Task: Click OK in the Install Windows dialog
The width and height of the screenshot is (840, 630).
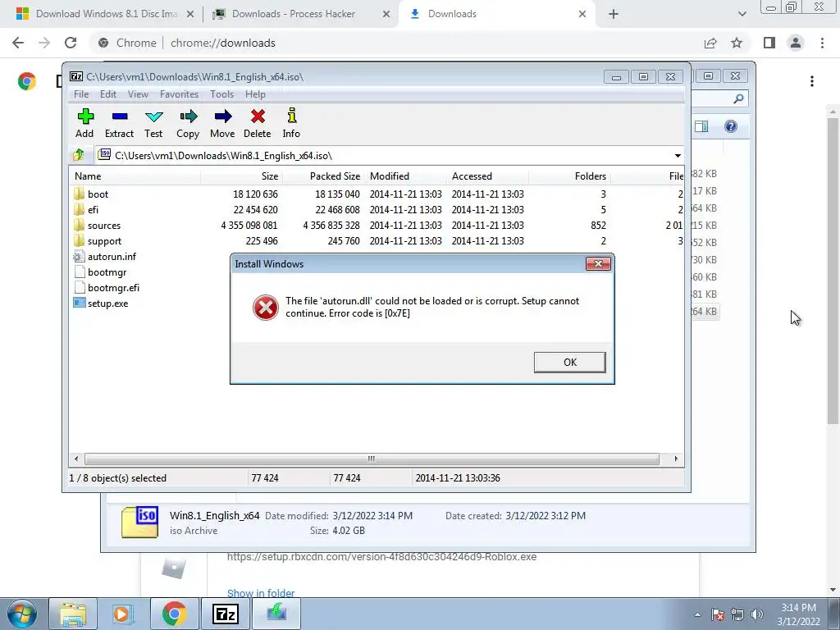Action: click(x=570, y=362)
